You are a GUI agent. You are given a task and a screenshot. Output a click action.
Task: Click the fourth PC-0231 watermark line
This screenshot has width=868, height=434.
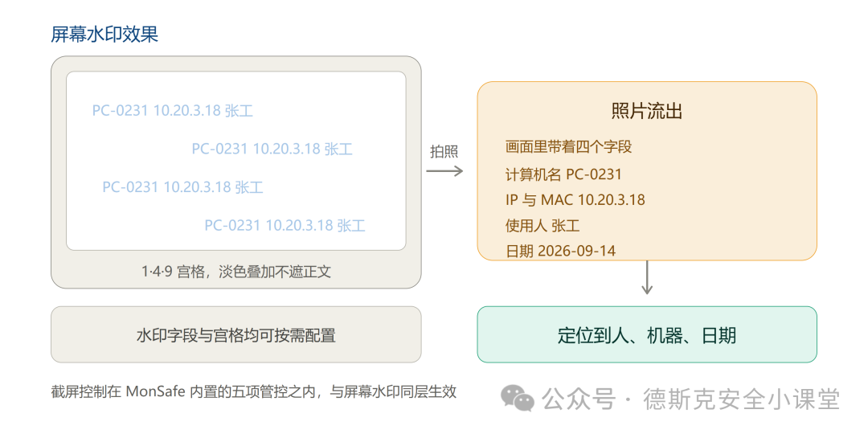click(x=285, y=225)
